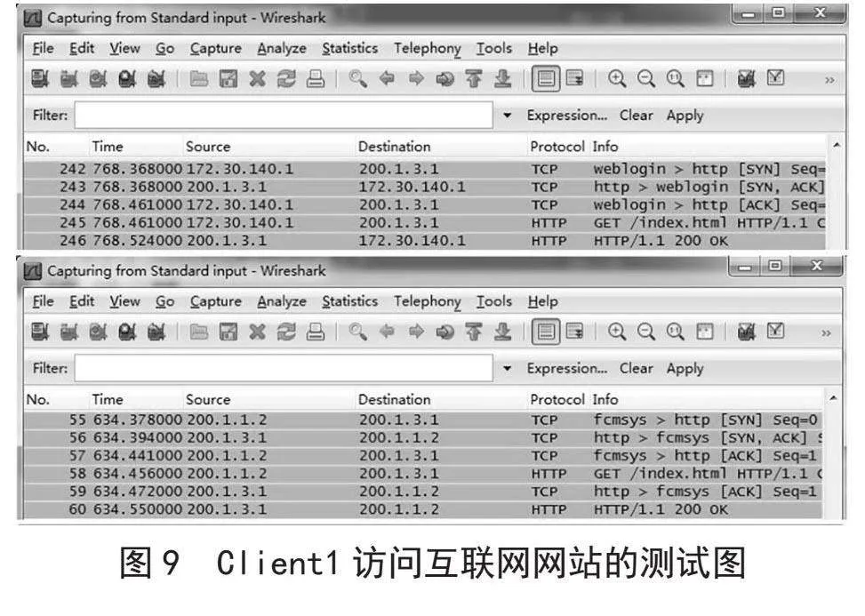Image resolution: width=865 pixels, height=616 pixels.
Task: Go forward in packet history in top window
Action: [417, 79]
